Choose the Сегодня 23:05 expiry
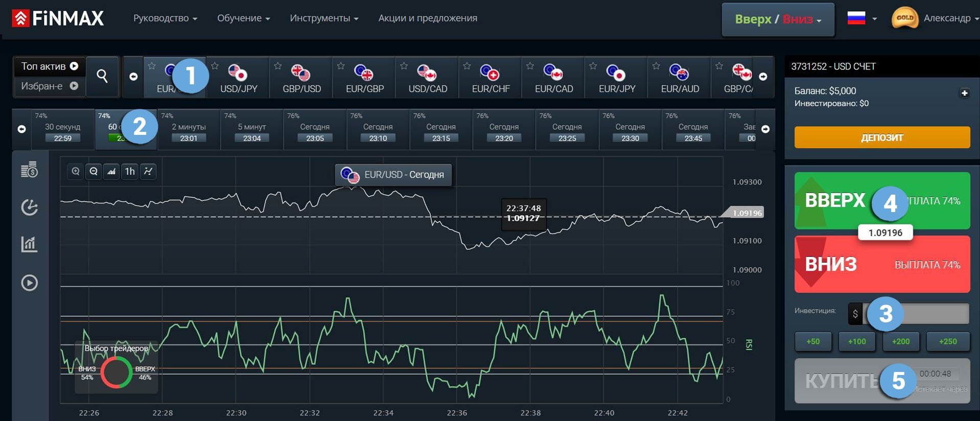980x421 pixels. (315, 129)
